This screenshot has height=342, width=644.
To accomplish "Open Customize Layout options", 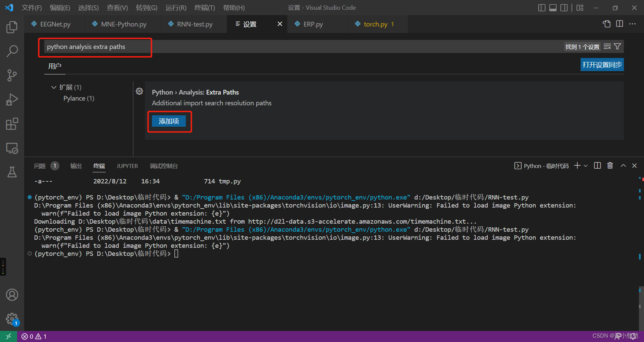I will (x=580, y=8).
